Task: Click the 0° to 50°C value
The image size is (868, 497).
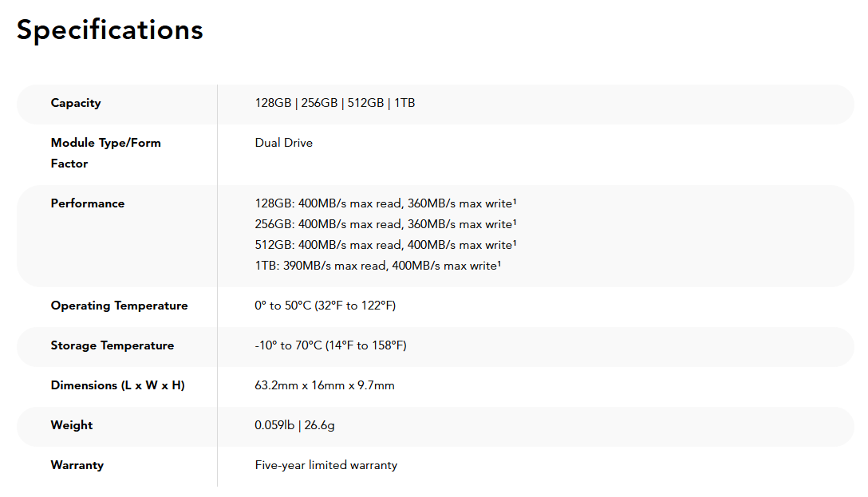Action: pyautogui.click(x=325, y=306)
